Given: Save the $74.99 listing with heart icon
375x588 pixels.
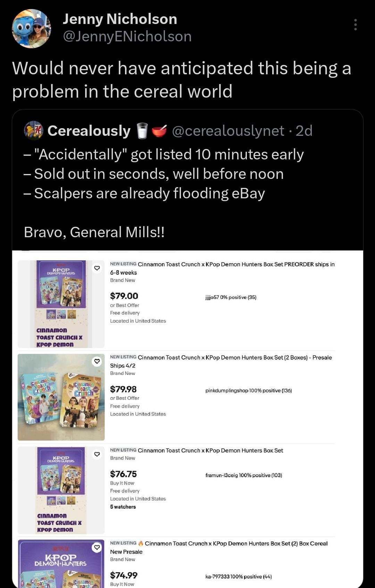Looking at the screenshot, I should pos(97,547).
